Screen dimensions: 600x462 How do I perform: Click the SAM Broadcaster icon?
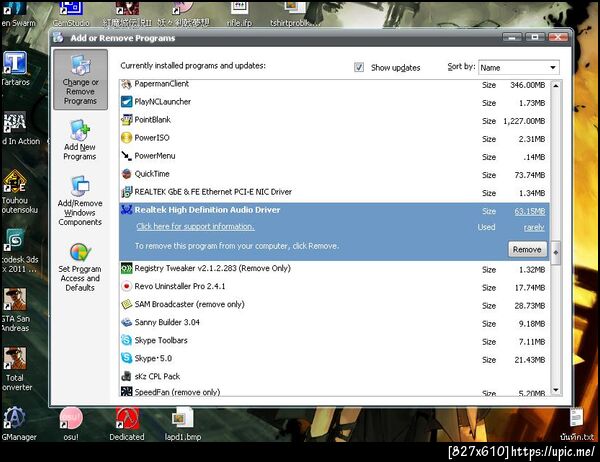[126, 304]
